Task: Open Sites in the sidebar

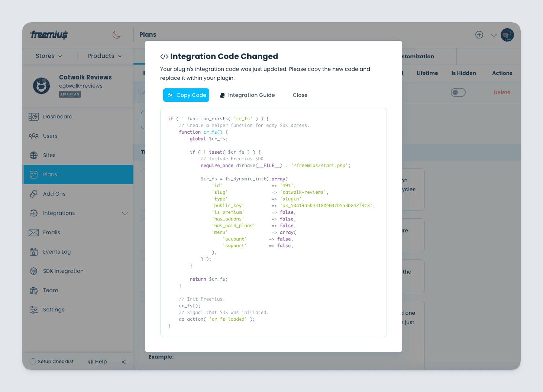Action: tap(78, 155)
